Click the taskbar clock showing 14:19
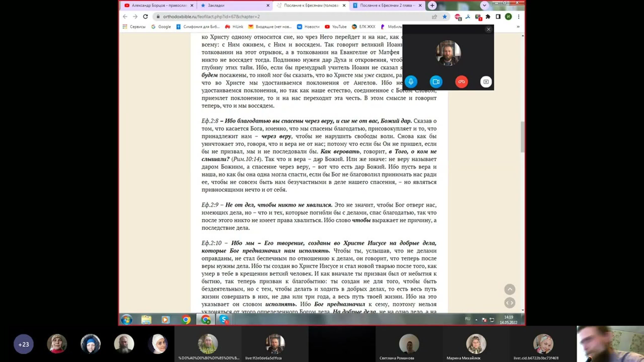 pos(508,320)
